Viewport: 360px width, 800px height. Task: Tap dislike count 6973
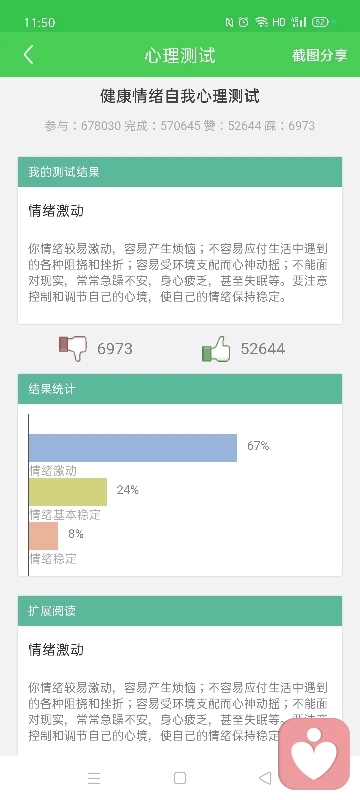115,349
